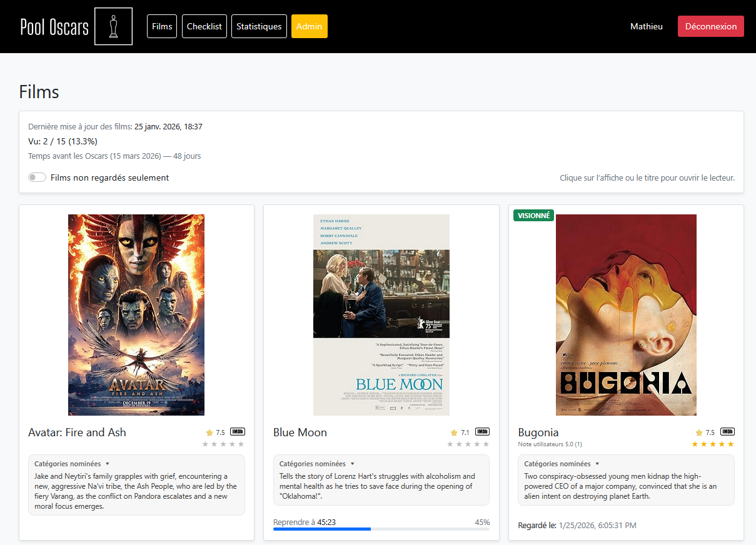The width and height of the screenshot is (756, 545).
Task: Click the gold star beside Bugonia's 7.5 score
Action: click(x=699, y=432)
